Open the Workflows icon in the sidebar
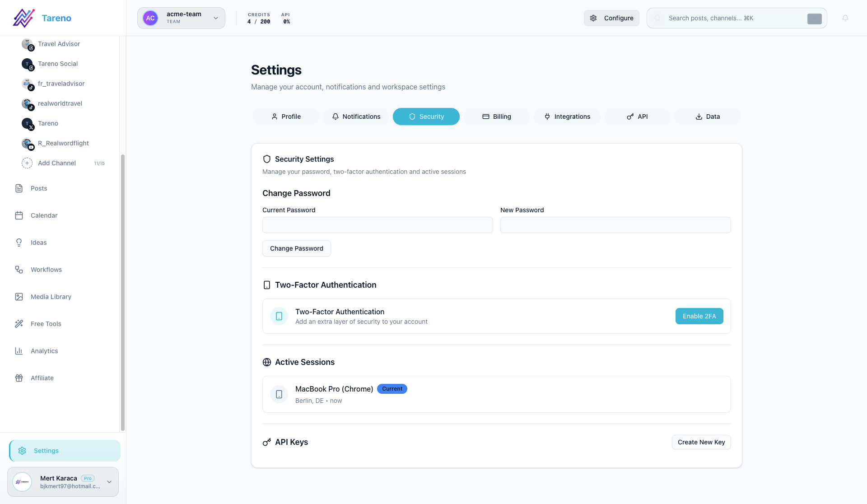The width and height of the screenshot is (867, 504). click(x=19, y=270)
